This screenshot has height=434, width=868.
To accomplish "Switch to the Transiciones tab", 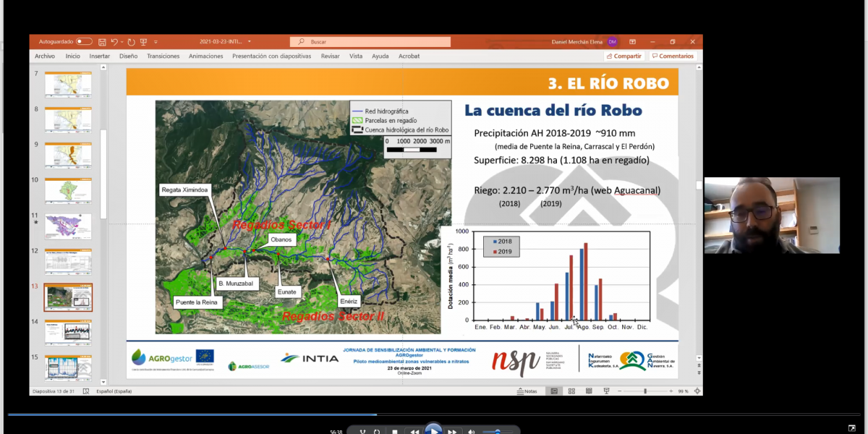I will pos(163,56).
